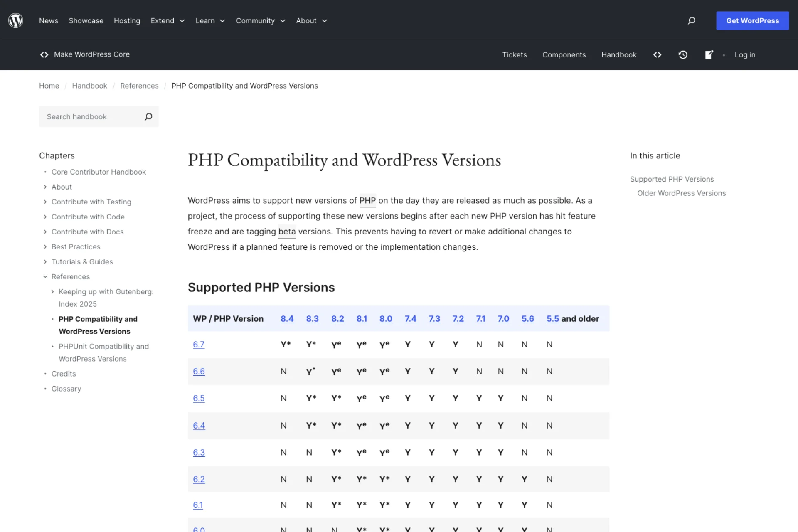This screenshot has height=532, width=798.
Task: Open PHP 7.3 column header link
Action: pyautogui.click(x=434, y=319)
